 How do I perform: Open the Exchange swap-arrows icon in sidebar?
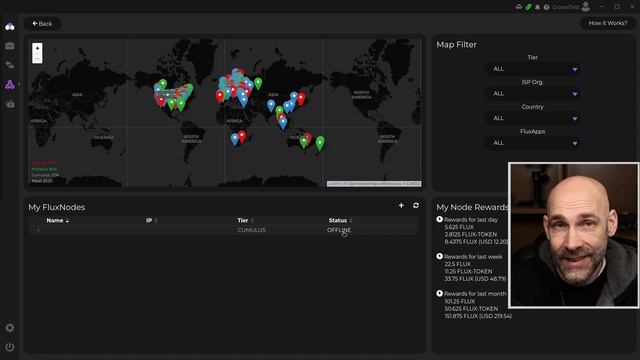pos(10,65)
